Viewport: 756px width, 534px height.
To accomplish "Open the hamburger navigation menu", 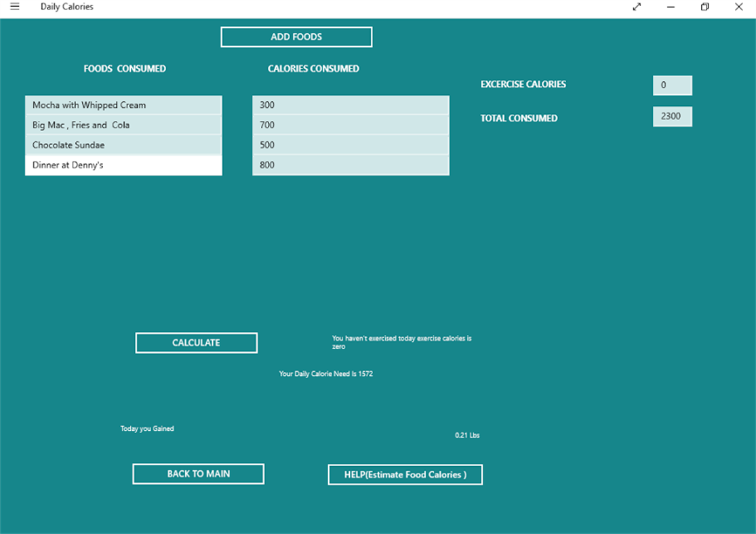I will [14, 7].
